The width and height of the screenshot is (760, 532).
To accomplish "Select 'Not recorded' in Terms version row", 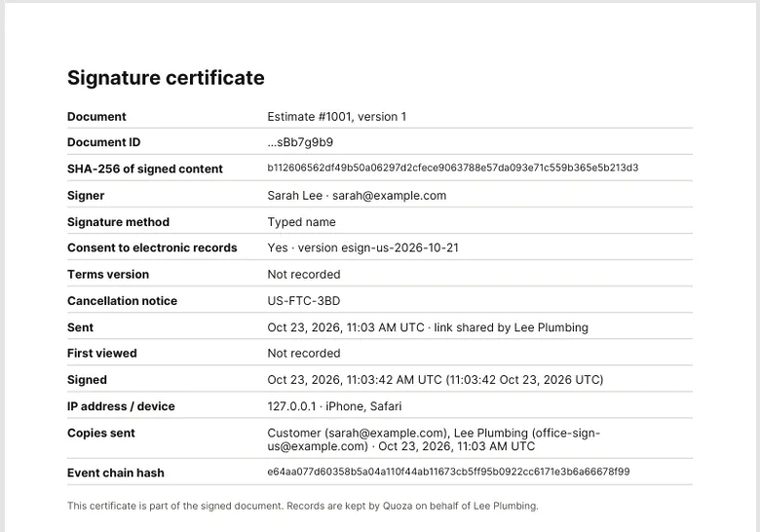I will click(304, 275).
